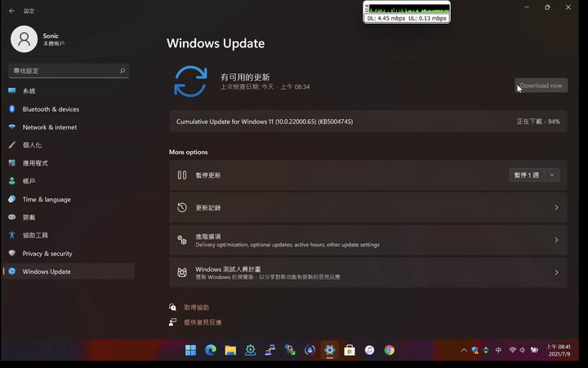588x368 pixels.
Task: Click the gears icon of 進階選項
Action: coord(182,240)
